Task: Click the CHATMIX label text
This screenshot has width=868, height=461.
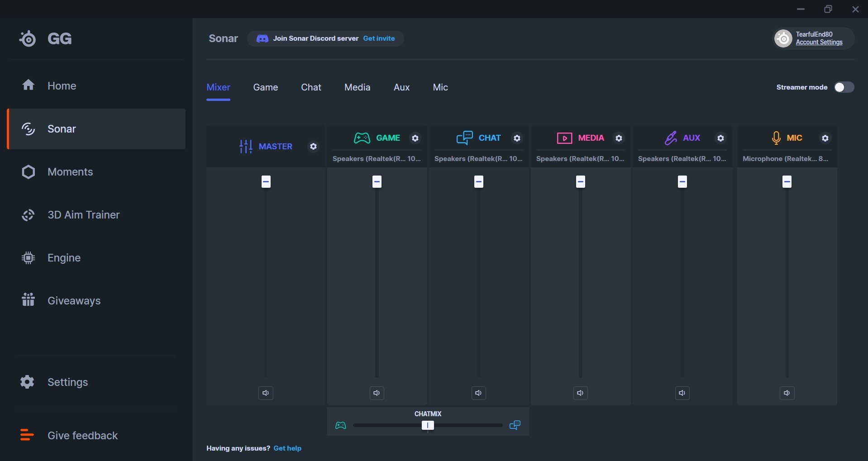Action: click(x=428, y=414)
